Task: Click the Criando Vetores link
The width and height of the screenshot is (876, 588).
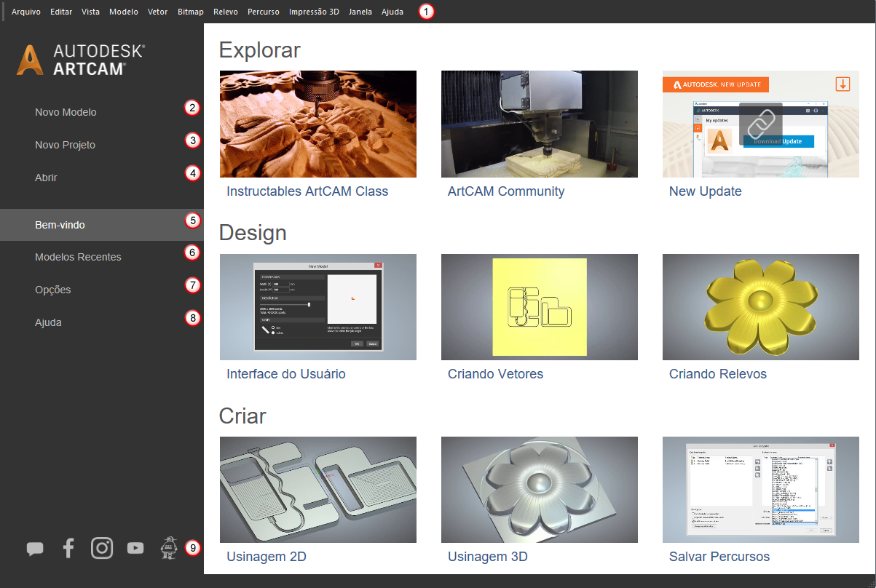Action: [x=495, y=374]
